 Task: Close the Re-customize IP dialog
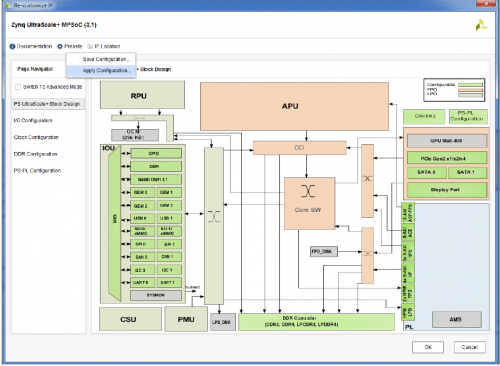pyautogui.click(x=486, y=4)
